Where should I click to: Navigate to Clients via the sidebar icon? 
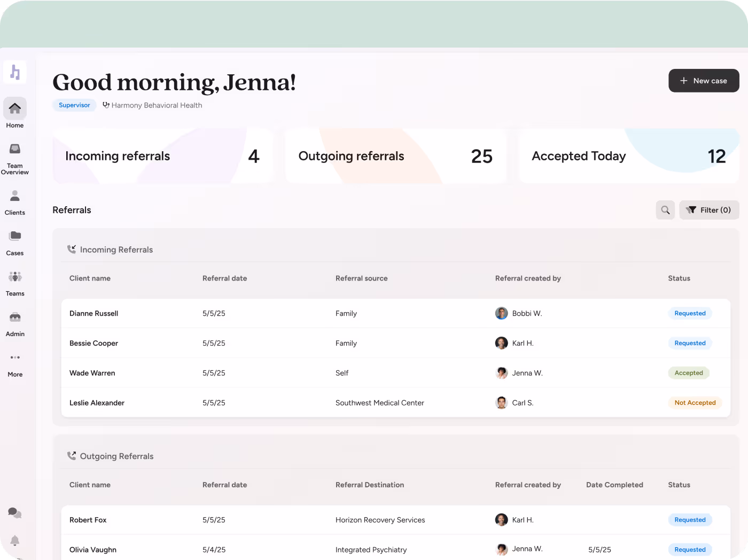14,197
